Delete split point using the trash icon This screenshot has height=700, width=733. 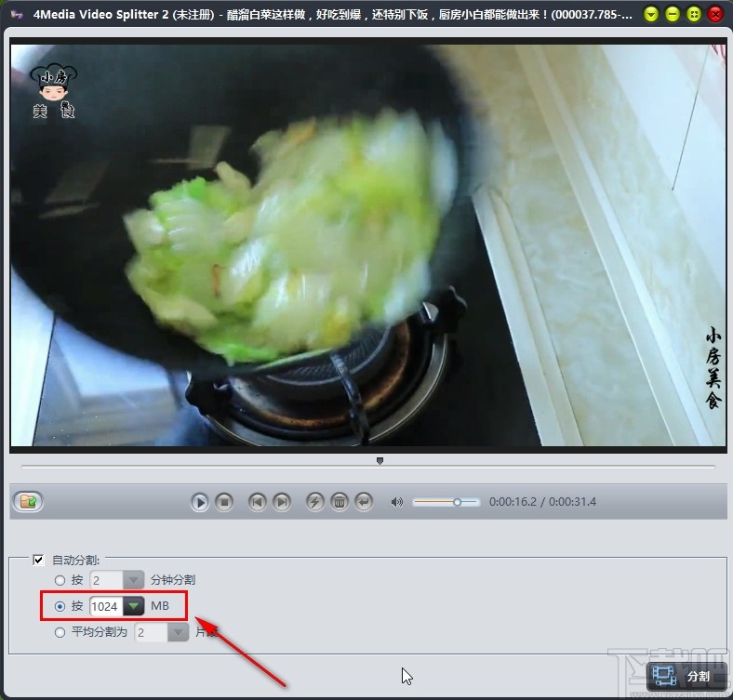pyautogui.click(x=340, y=502)
